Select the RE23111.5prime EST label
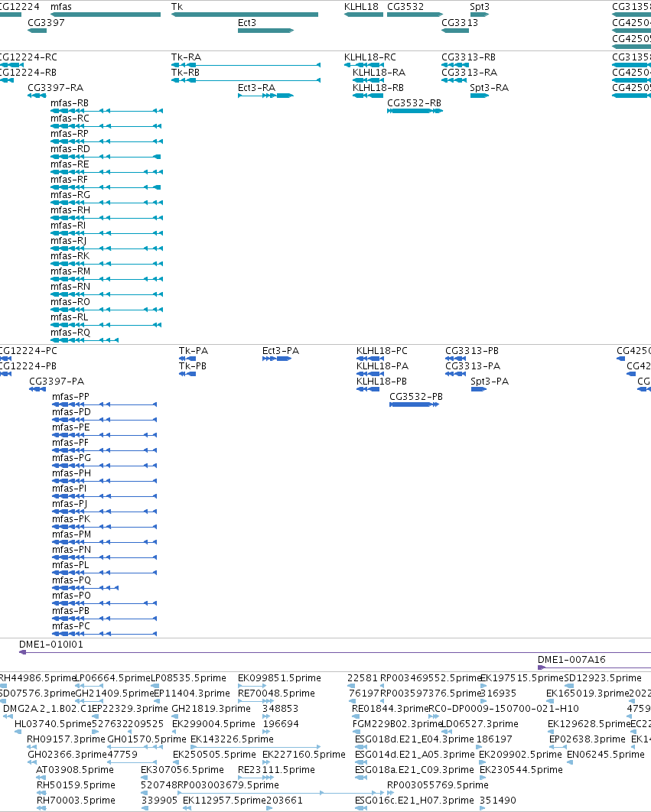The image size is (651, 812). [276, 769]
